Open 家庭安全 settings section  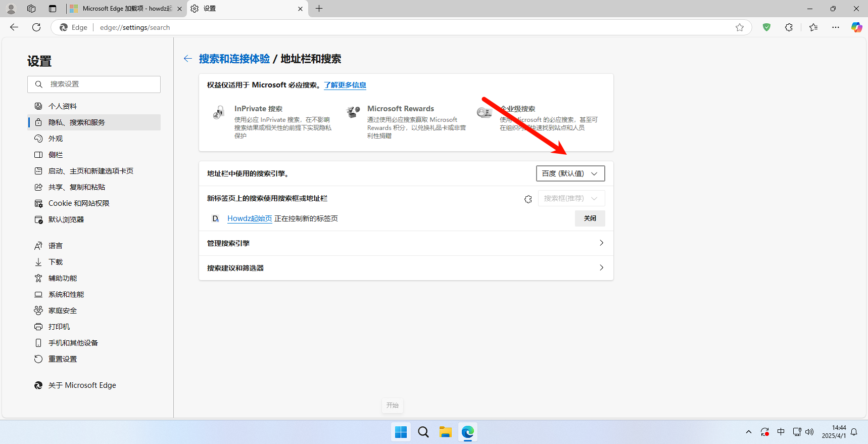click(94, 310)
